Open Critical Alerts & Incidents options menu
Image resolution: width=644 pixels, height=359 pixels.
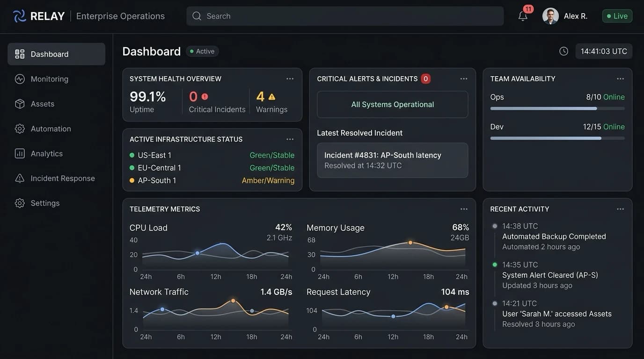pyautogui.click(x=464, y=79)
